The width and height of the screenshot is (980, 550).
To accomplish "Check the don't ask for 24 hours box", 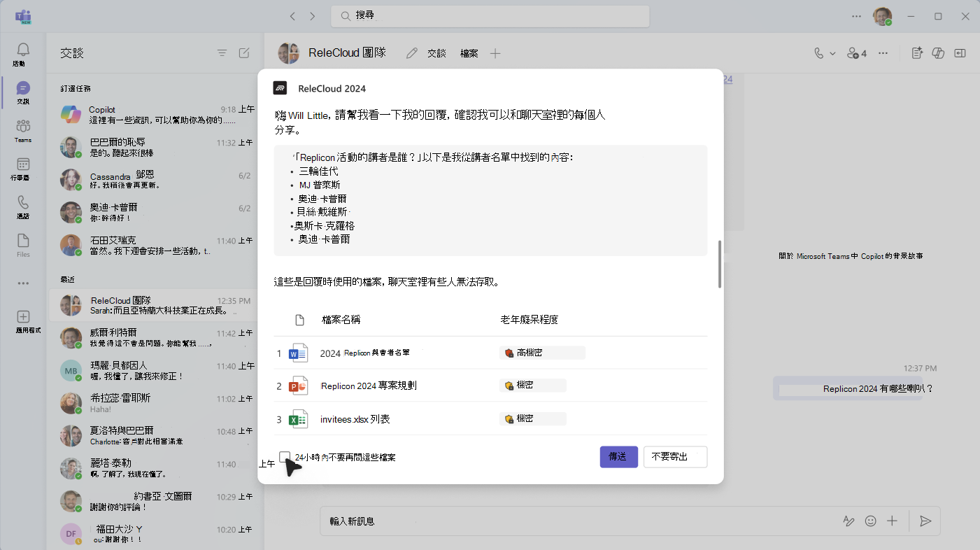I will 285,457.
